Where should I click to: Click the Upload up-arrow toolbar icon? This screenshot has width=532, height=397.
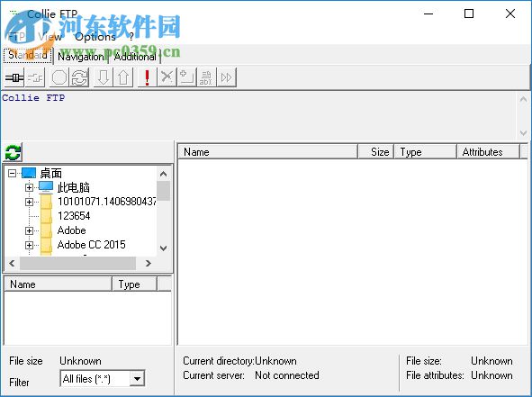123,77
